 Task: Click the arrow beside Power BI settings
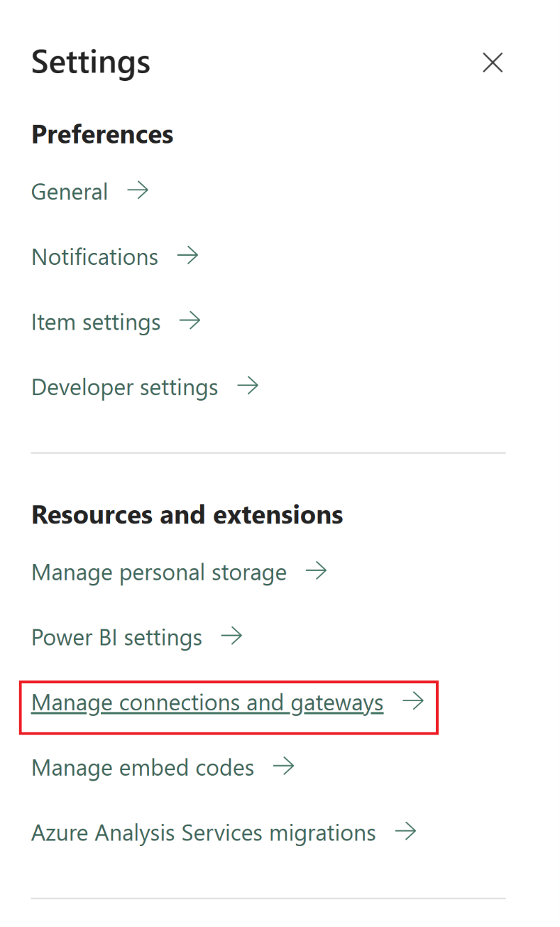(232, 636)
